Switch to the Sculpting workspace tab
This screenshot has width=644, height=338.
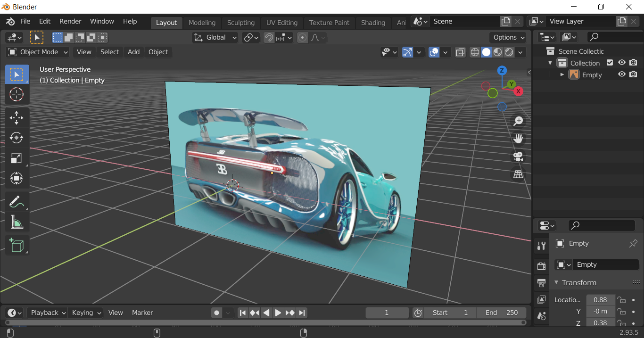point(240,23)
